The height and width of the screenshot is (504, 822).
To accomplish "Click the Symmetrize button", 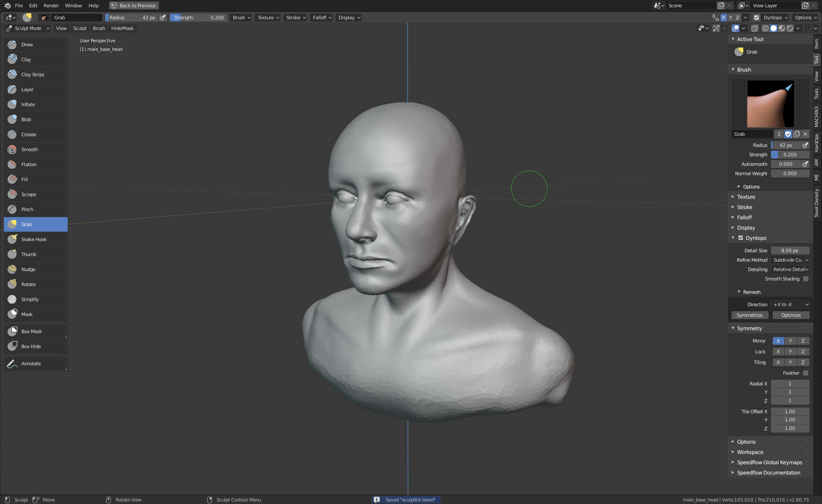I will 749,315.
